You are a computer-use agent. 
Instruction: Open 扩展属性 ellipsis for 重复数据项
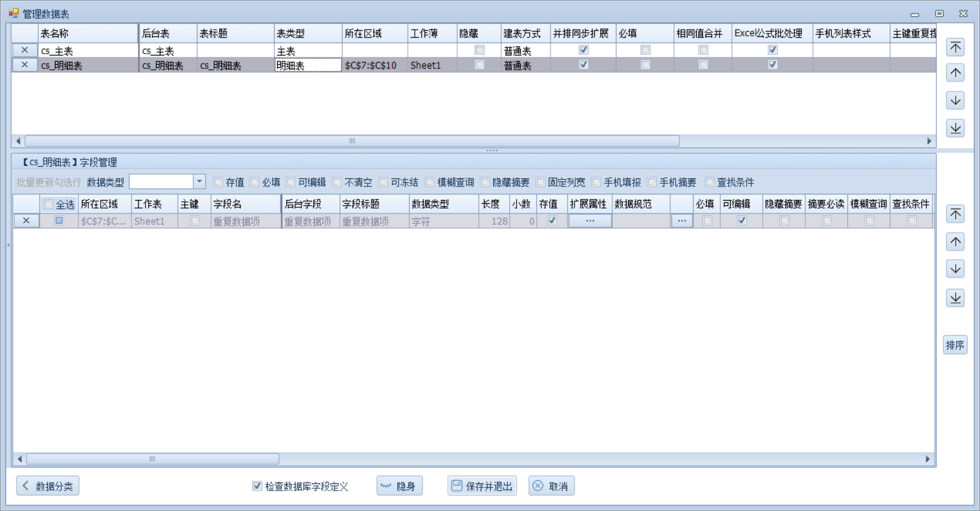590,221
